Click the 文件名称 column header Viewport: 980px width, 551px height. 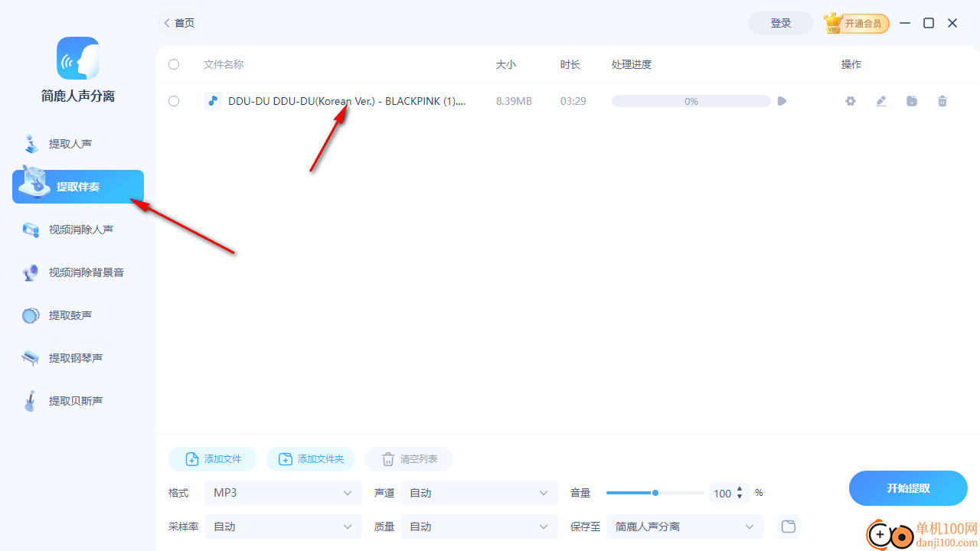click(224, 64)
